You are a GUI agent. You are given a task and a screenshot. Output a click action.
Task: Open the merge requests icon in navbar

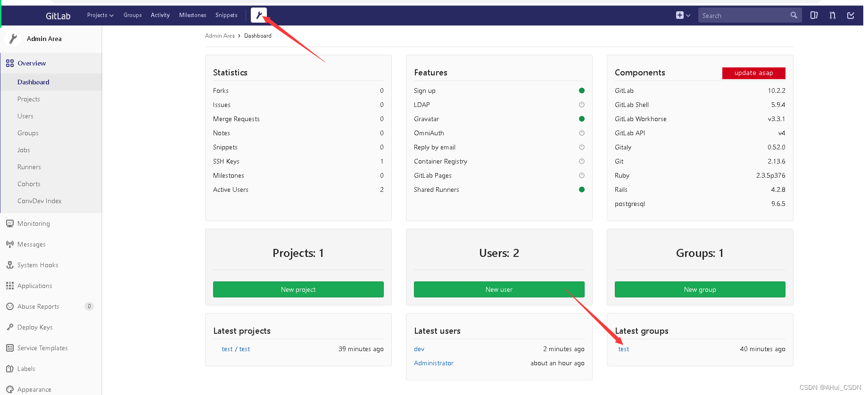click(x=833, y=16)
